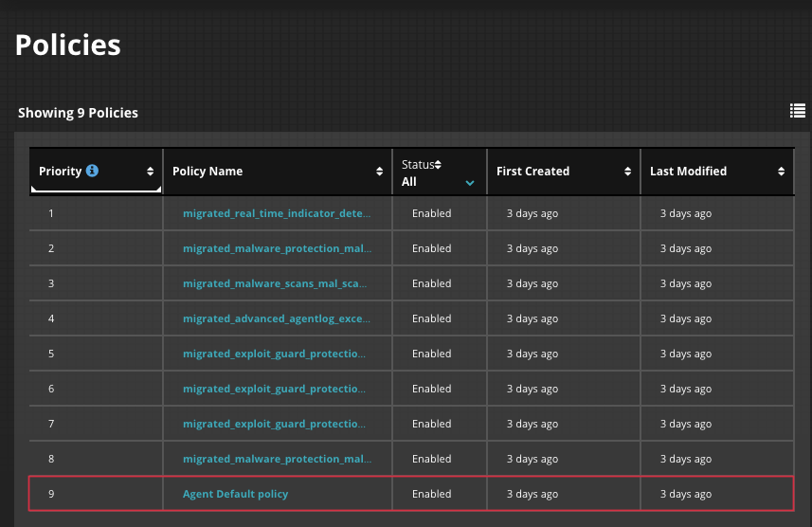Open migrated_malware_protection_mal... policy in row 8

click(277, 459)
